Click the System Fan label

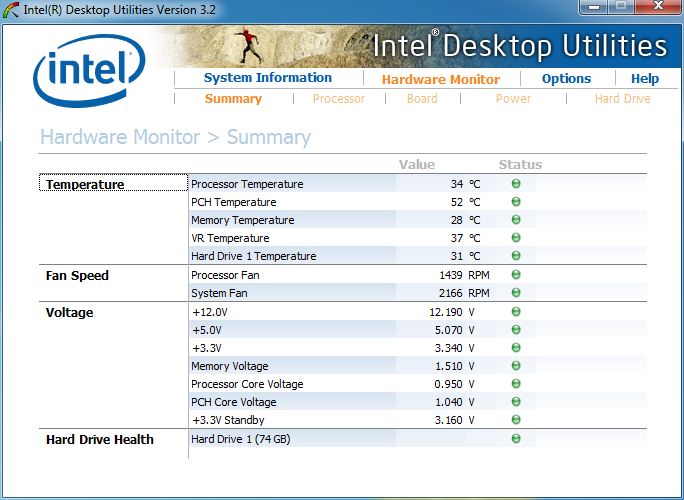pyautogui.click(x=219, y=293)
